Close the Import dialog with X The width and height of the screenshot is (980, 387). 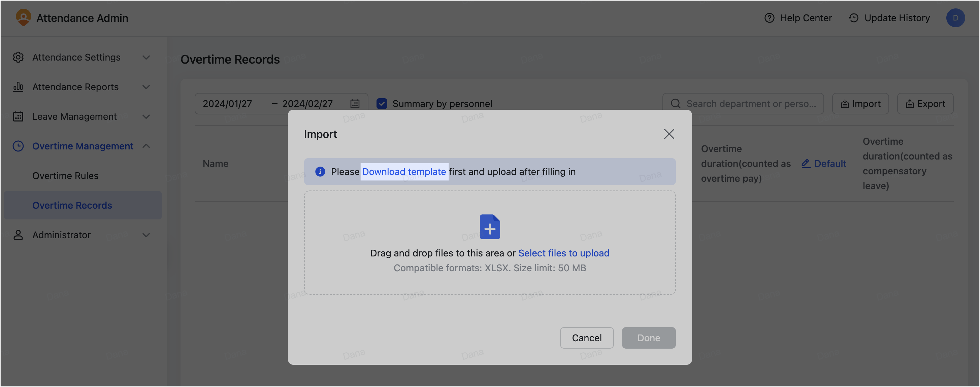pos(669,134)
